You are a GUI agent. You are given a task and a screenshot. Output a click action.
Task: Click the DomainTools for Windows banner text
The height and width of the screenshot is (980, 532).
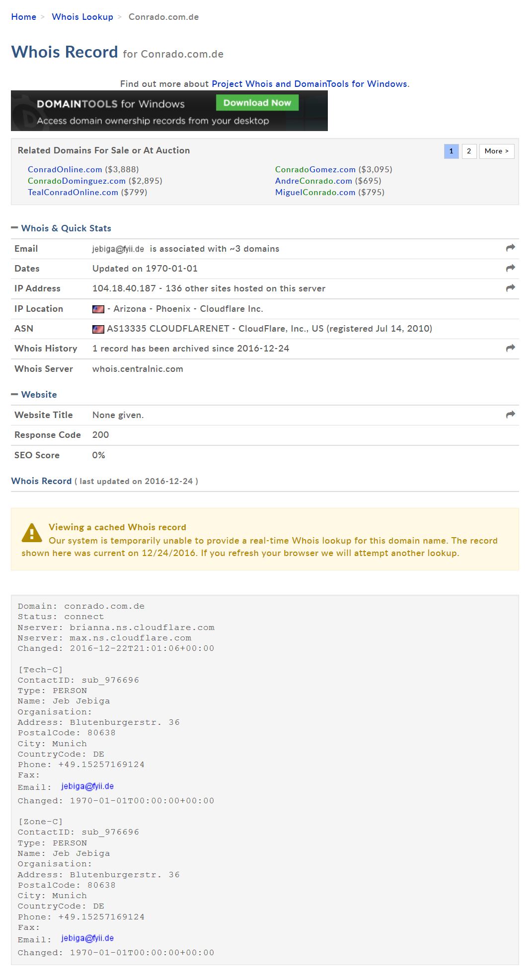(x=111, y=104)
